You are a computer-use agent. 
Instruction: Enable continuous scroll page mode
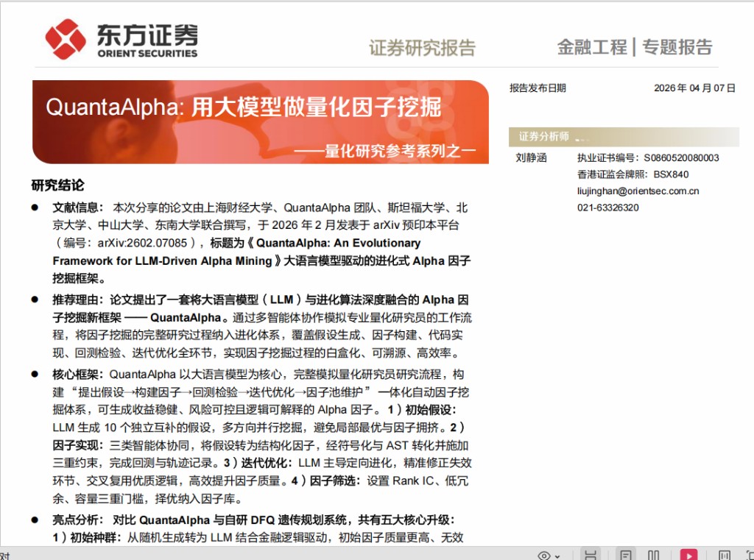click(x=591, y=555)
